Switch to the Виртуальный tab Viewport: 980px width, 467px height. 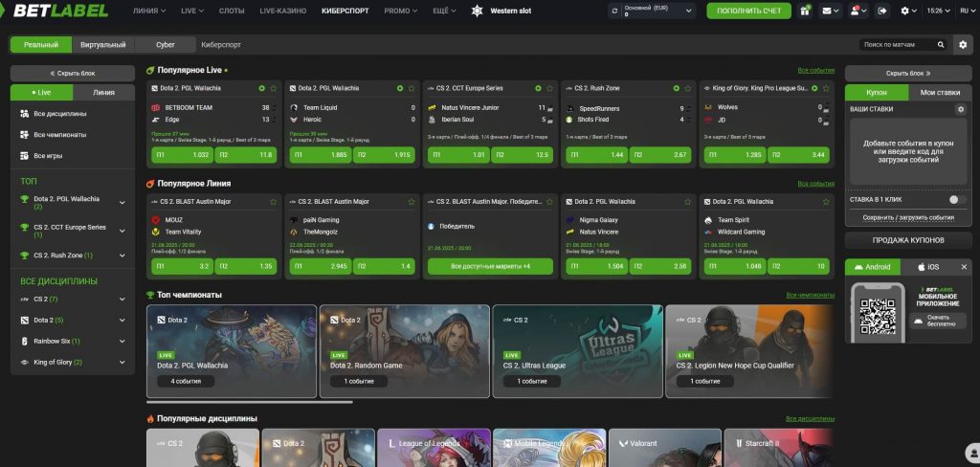(103, 45)
